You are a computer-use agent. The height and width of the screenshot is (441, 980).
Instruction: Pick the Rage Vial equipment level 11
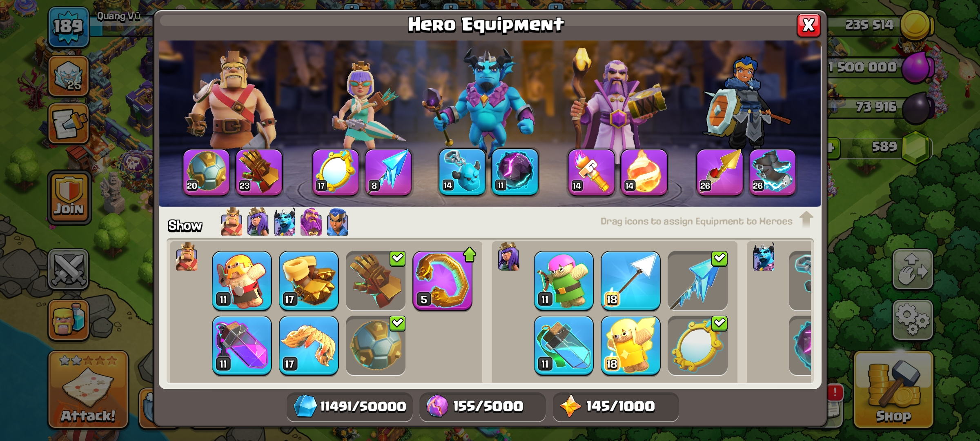point(242,346)
